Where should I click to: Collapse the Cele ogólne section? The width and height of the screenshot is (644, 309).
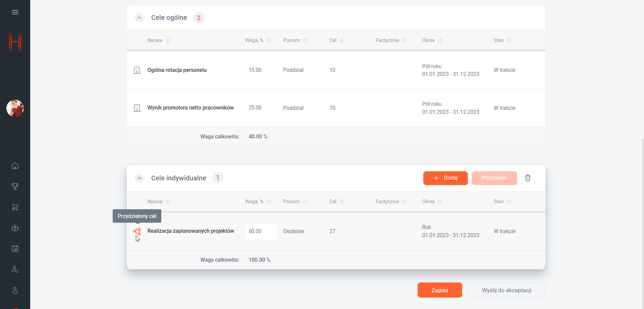[x=139, y=18]
